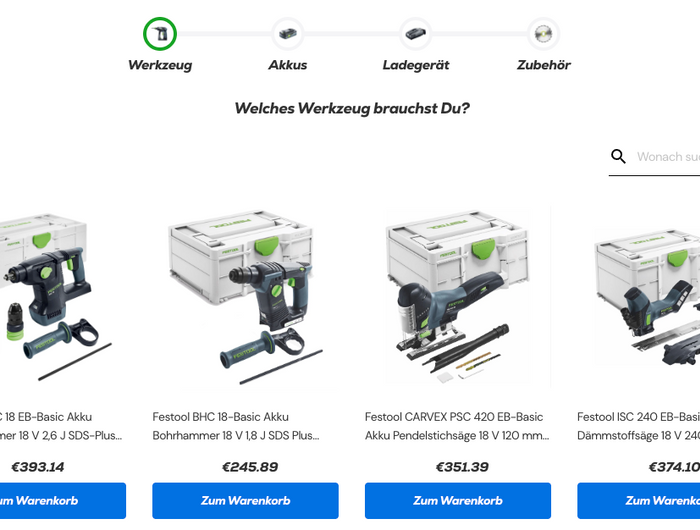Screen dimensions: 700x530
Task: Open the BHC 18-Basic Bohrhammer product image
Action: click(x=245, y=298)
